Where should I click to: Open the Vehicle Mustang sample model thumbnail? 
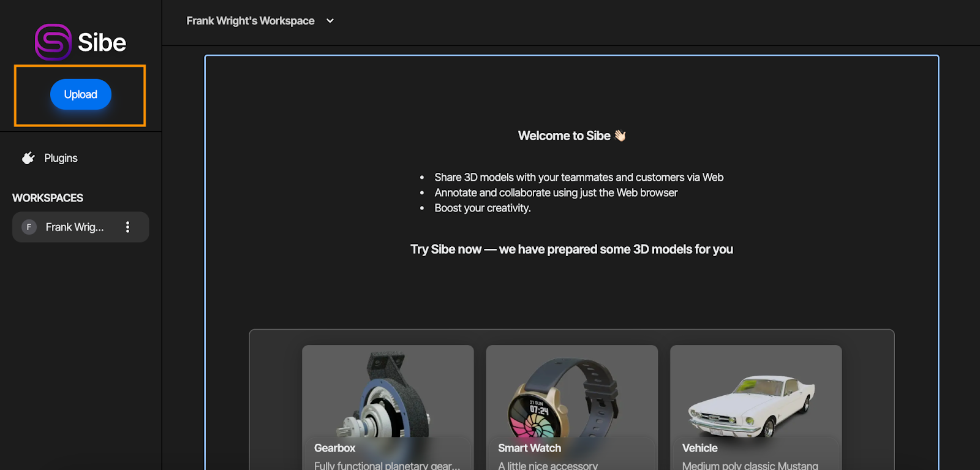(x=756, y=391)
